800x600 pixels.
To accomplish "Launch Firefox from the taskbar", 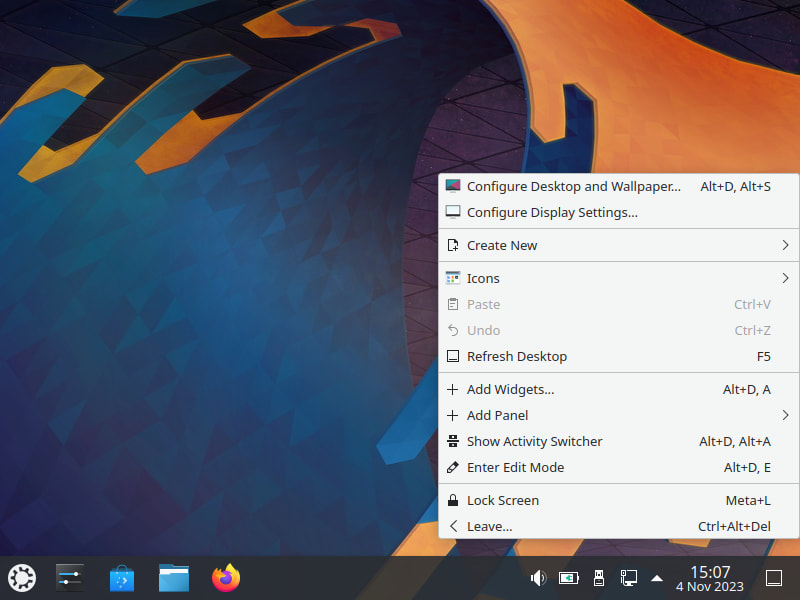I will (226, 578).
